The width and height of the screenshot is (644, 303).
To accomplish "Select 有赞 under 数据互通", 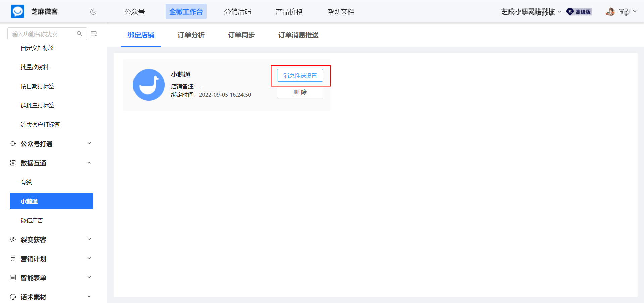I will click(26, 182).
